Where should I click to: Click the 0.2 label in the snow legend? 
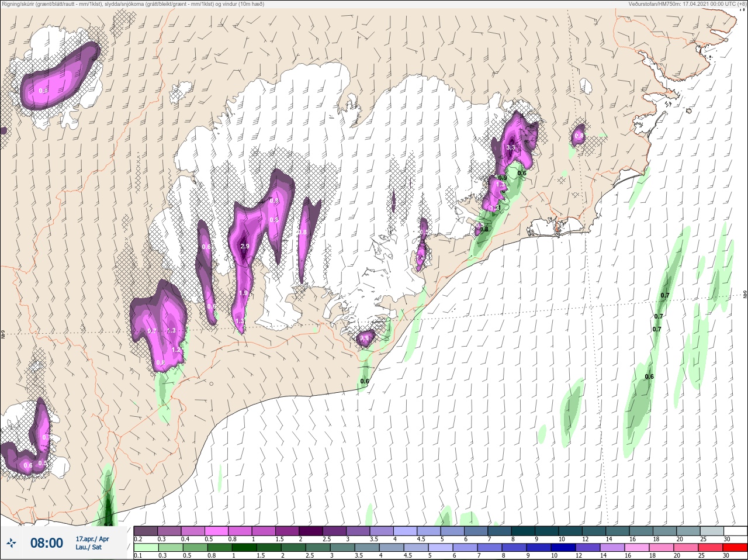(138, 539)
